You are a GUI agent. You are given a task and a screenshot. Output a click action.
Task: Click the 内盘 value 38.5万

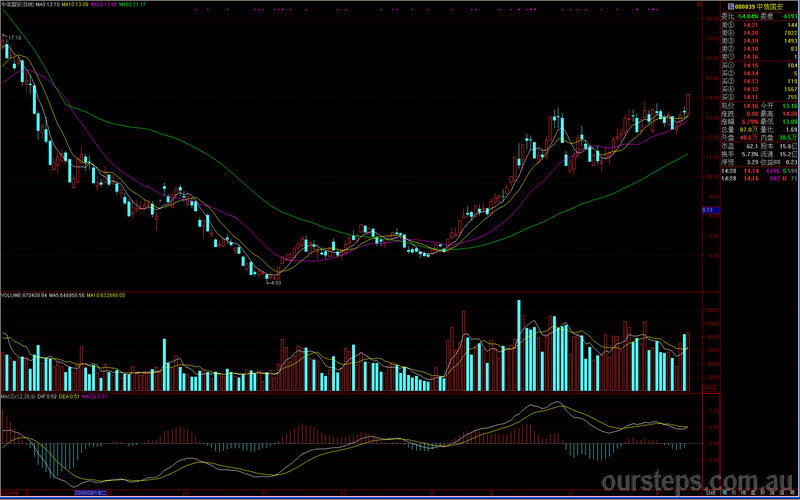coord(788,137)
